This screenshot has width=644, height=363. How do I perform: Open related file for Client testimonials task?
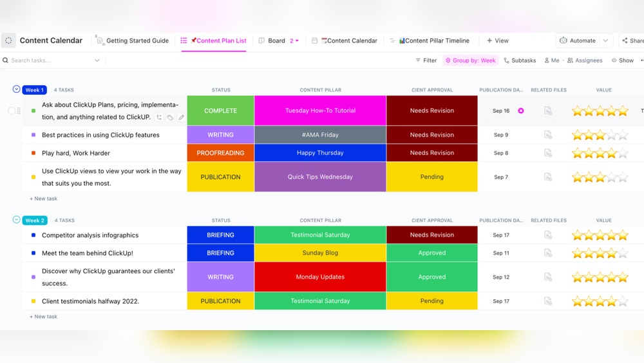click(x=548, y=301)
